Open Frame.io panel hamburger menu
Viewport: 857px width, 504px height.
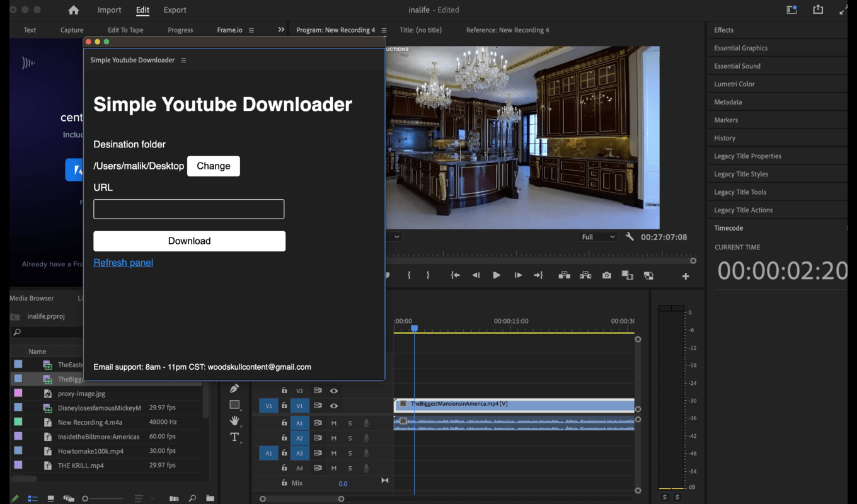(251, 30)
